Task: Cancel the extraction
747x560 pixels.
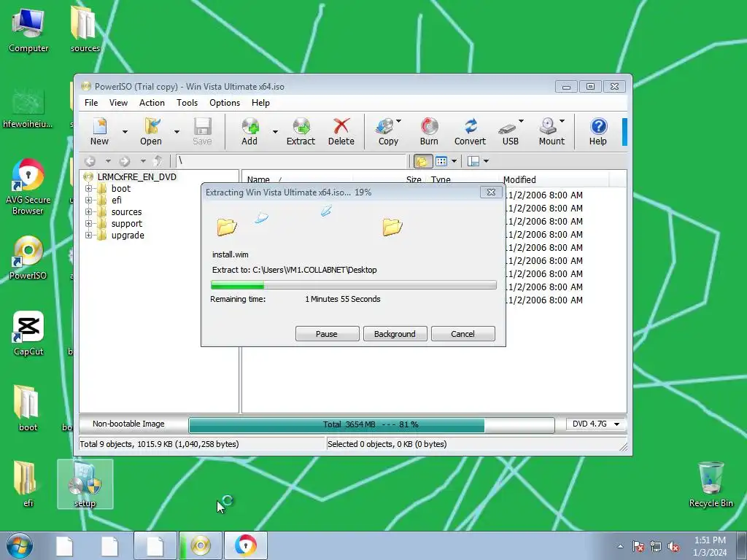Action: [462, 334]
